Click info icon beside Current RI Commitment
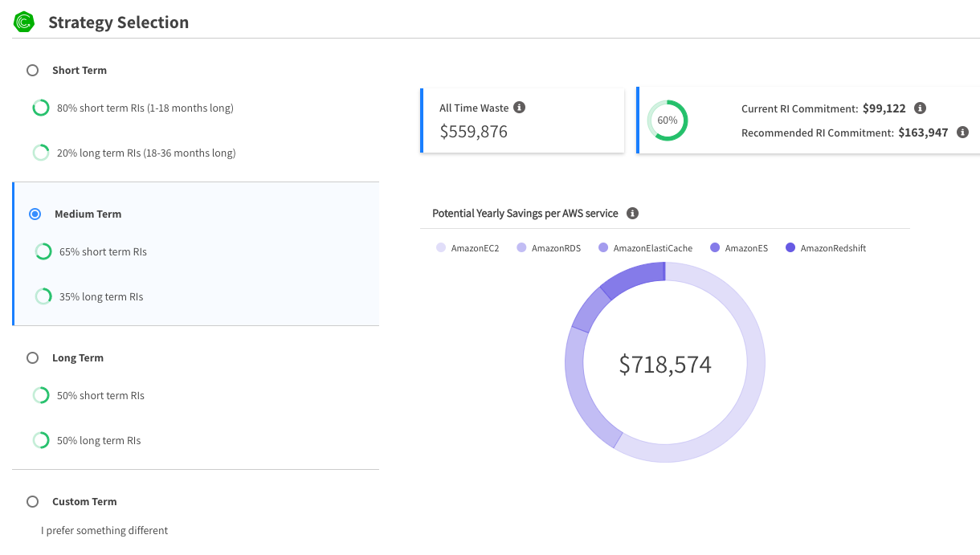980x555 pixels. (x=921, y=108)
